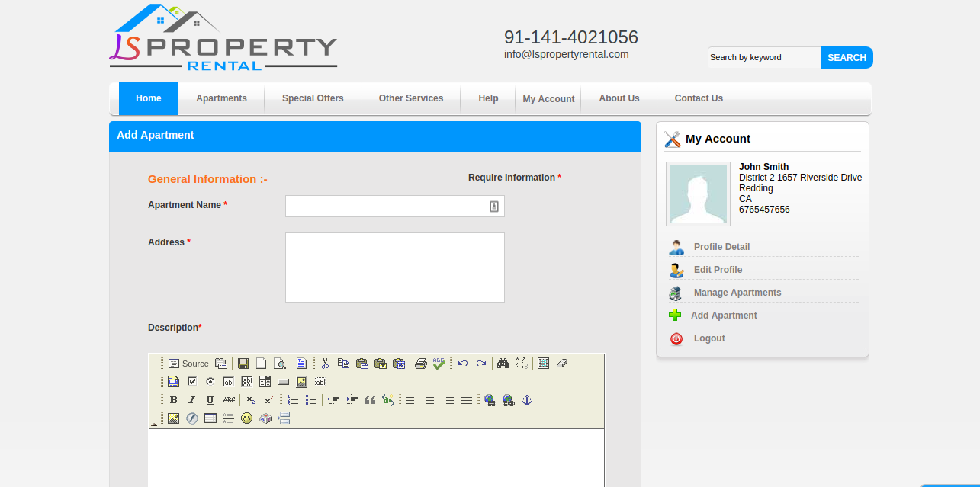Click the Remove Format eraser icon
This screenshot has width=980, height=487.
562,364
